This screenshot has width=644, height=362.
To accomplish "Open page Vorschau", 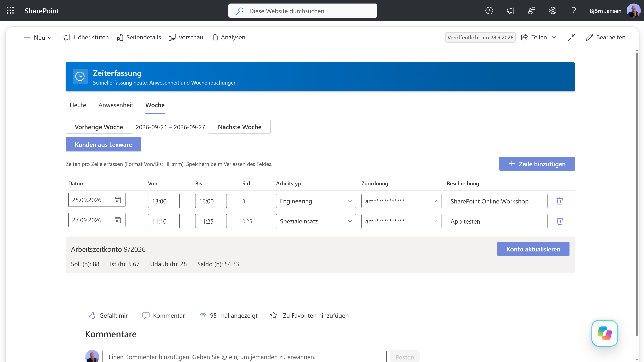I will pyautogui.click(x=186, y=37).
